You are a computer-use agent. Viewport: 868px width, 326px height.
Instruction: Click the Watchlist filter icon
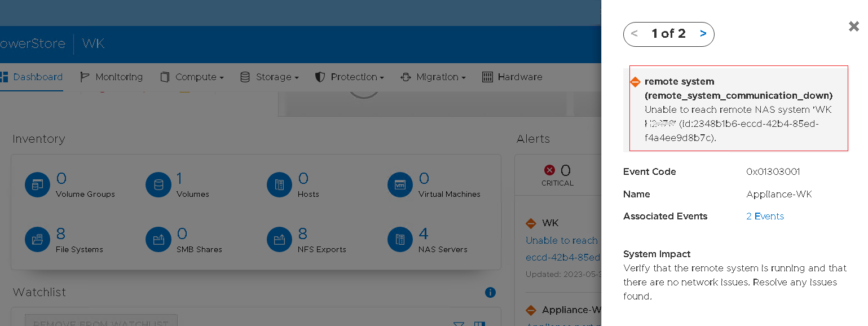point(459,324)
